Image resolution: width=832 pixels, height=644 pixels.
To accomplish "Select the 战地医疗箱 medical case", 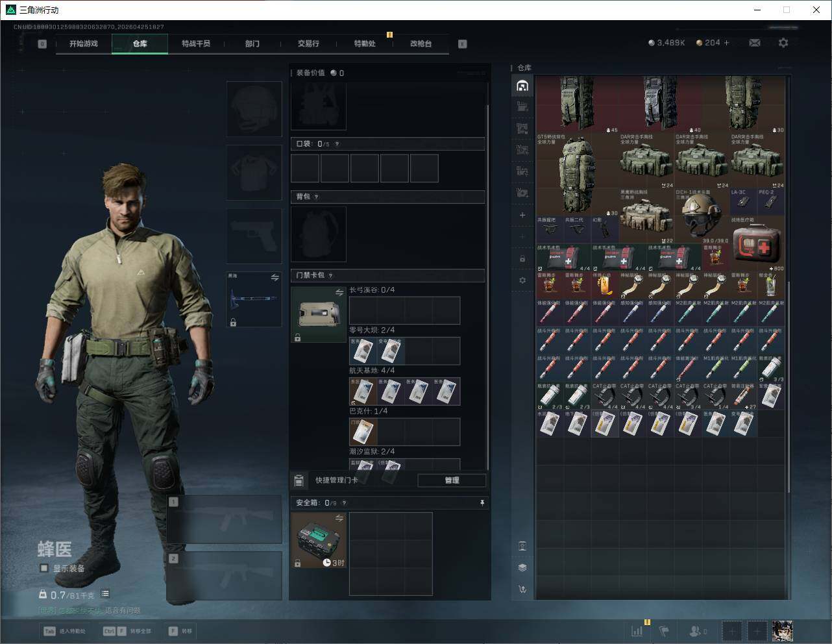I will pos(757,244).
